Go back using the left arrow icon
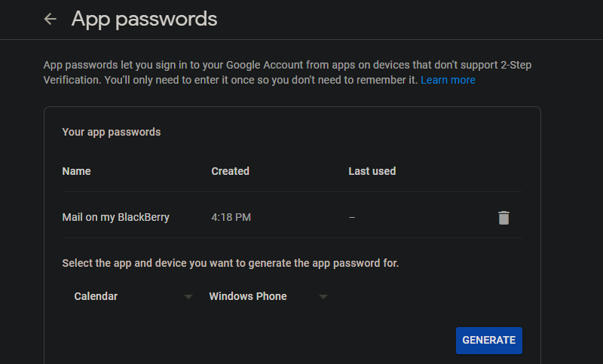The image size is (603, 364). click(51, 19)
